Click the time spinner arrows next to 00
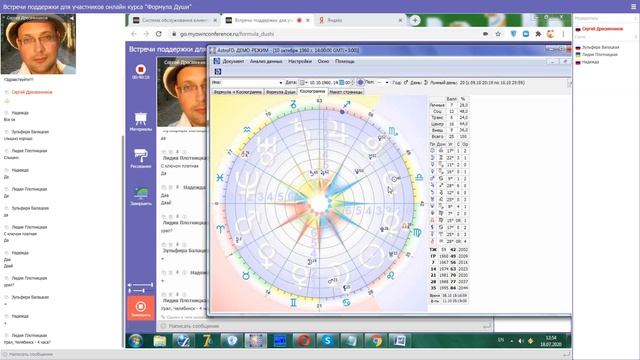Screen dimensions: 640x360 353,82
